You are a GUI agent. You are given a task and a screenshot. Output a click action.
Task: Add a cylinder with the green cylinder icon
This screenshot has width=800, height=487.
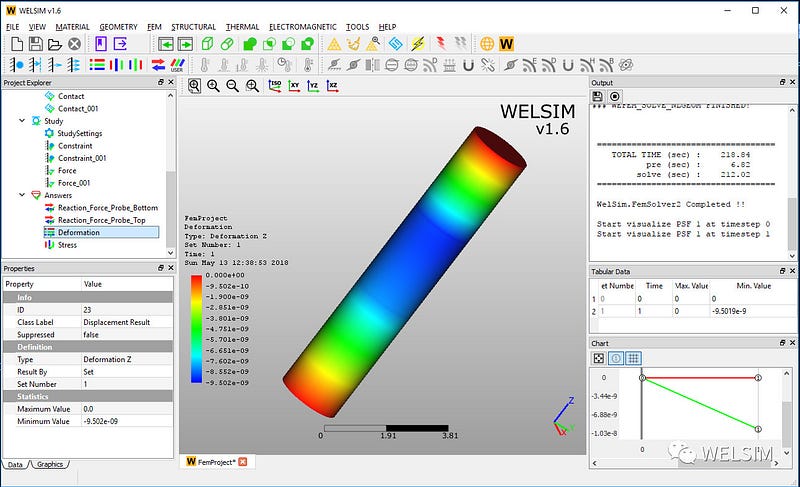227,44
